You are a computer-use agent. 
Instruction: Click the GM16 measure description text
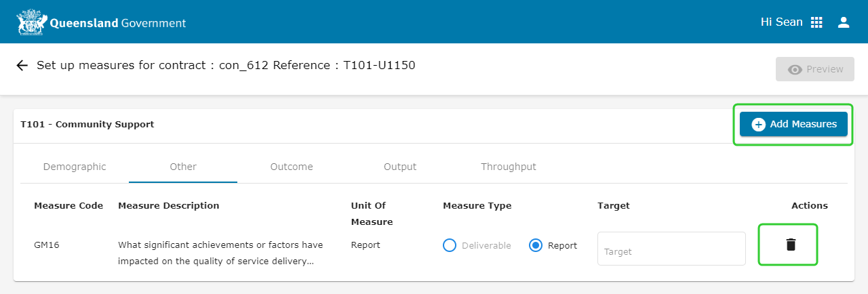(220, 253)
